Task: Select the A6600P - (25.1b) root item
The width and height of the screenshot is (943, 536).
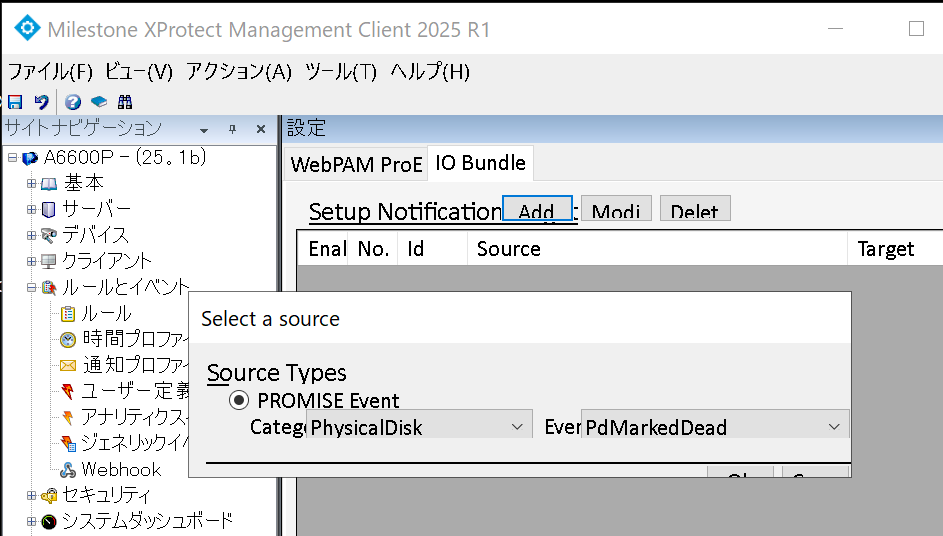Action: coord(125,158)
